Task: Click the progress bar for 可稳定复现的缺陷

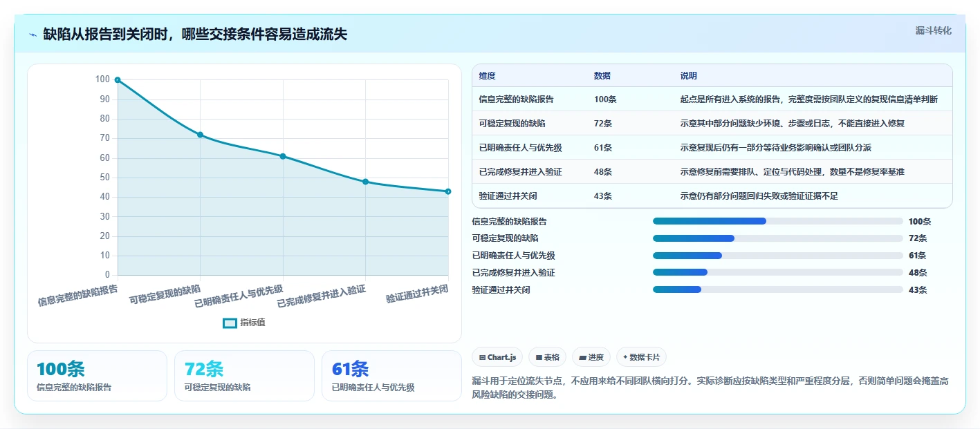Action: click(x=778, y=238)
